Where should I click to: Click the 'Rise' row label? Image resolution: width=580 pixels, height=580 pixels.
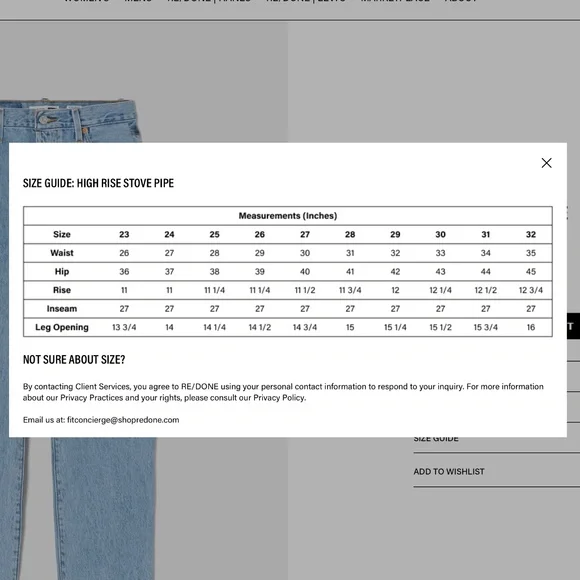click(62, 290)
